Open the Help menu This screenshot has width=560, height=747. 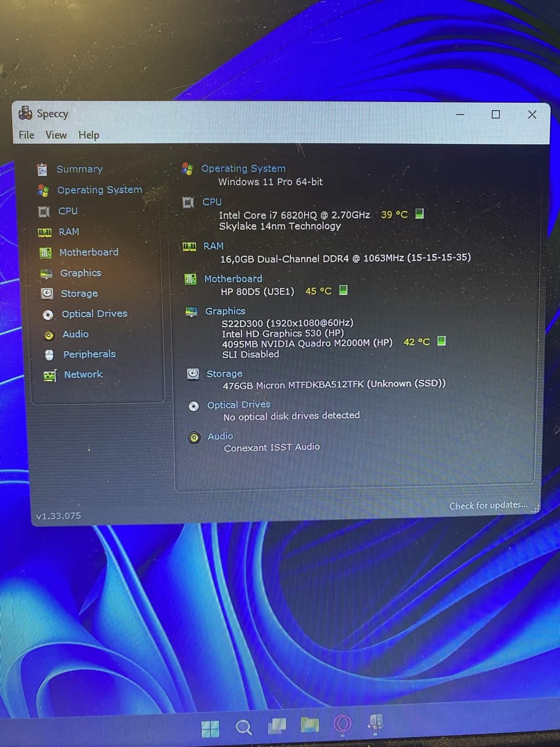[x=89, y=135]
